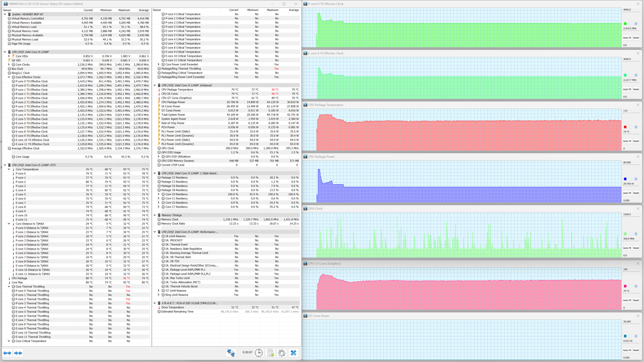This screenshot has height=362, width=644.
Task: Expand the GT Limit Reasons row
Action: pos(158,291)
